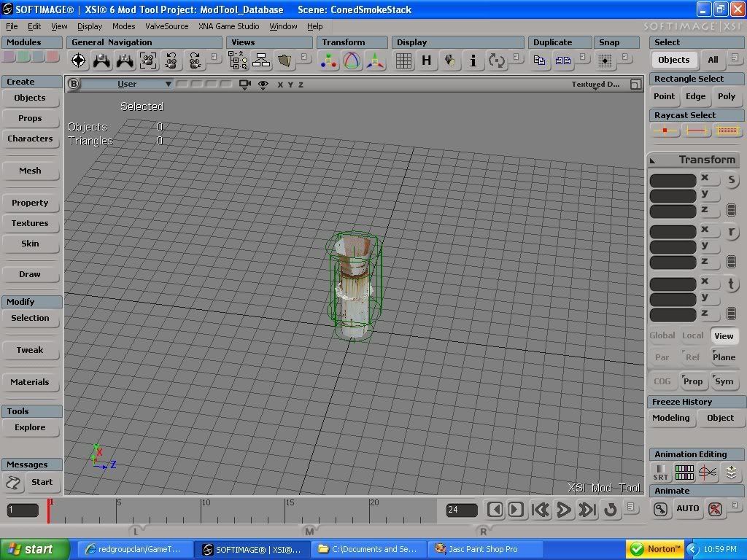Open the User view dropdown
This screenshot has width=747, height=560.
click(127, 85)
